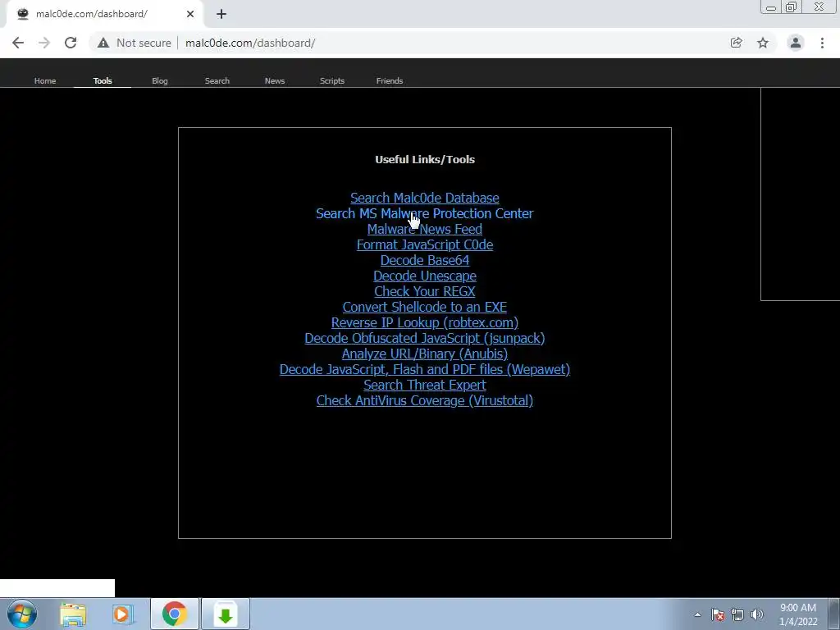Open Chrome three-dot menu
840x630 pixels.
coord(822,43)
